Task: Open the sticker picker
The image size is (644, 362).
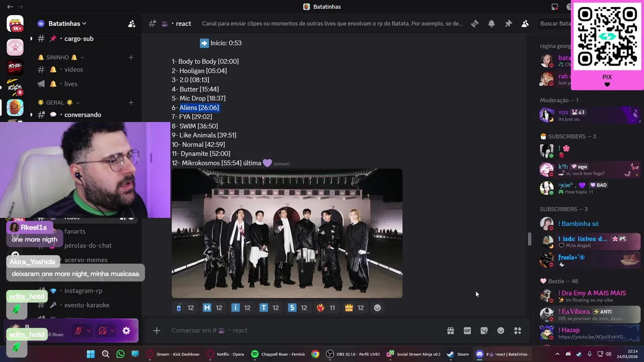Action: pos(484,330)
